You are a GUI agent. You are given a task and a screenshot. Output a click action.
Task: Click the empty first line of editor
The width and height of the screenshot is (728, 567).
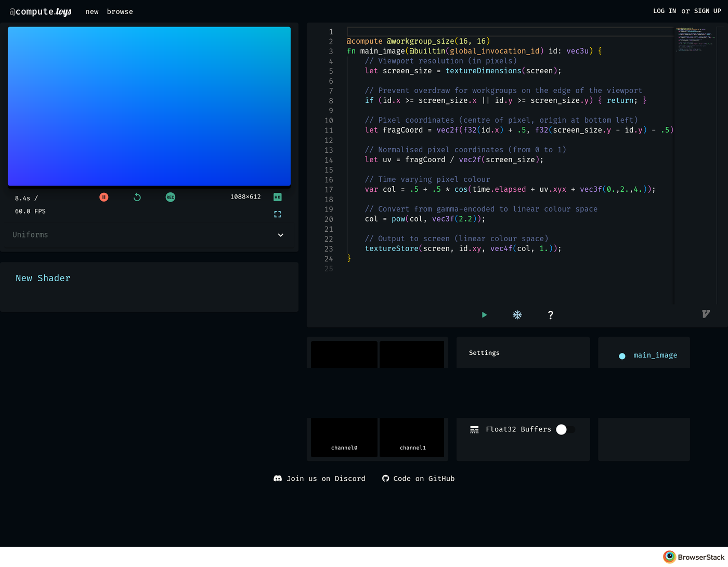coord(510,32)
